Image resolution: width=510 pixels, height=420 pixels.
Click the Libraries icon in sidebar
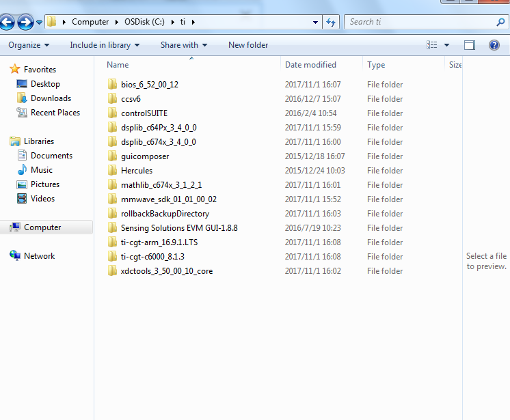coord(15,141)
